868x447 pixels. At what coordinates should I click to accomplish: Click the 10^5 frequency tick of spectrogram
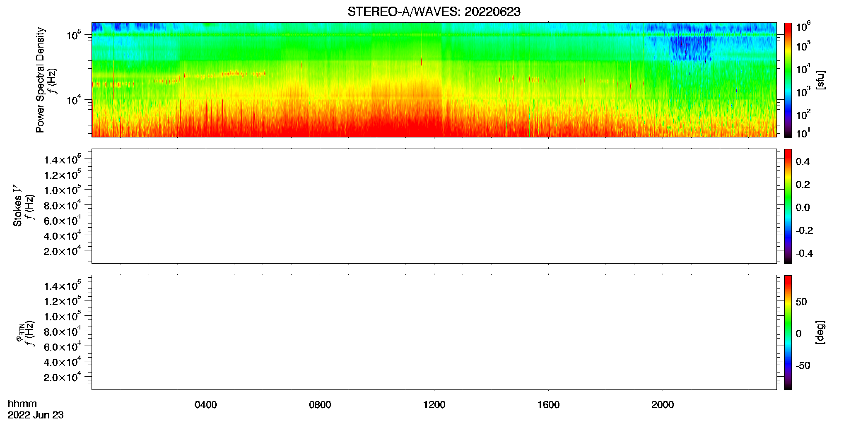[73, 35]
